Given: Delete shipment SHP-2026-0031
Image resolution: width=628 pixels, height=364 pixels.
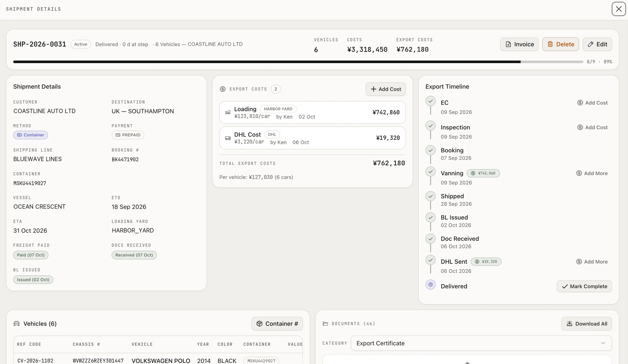Looking at the screenshot, I should tap(560, 44).
